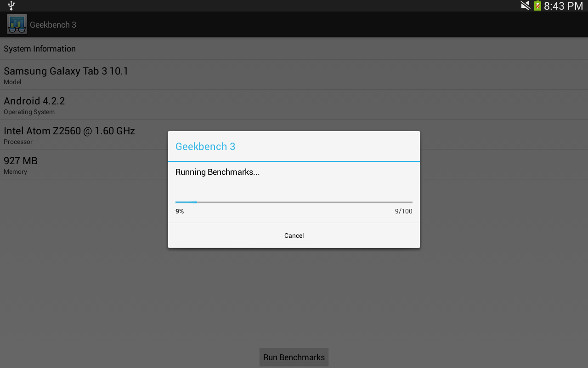Cancel the running benchmarks
Image resolution: width=588 pixels, height=368 pixels.
coord(294,236)
